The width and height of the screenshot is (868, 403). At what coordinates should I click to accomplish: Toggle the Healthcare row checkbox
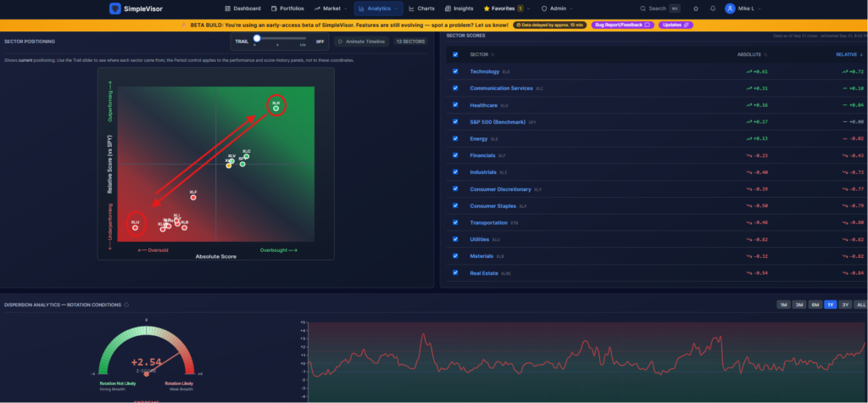pos(455,104)
